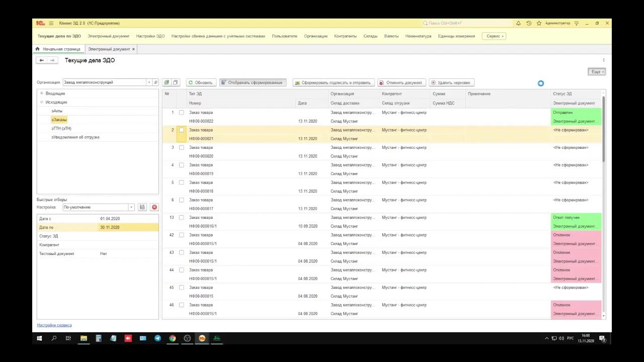Tick checkbox for order НФ00-000017
Screen dimensions: 644x362
click(x=182, y=200)
